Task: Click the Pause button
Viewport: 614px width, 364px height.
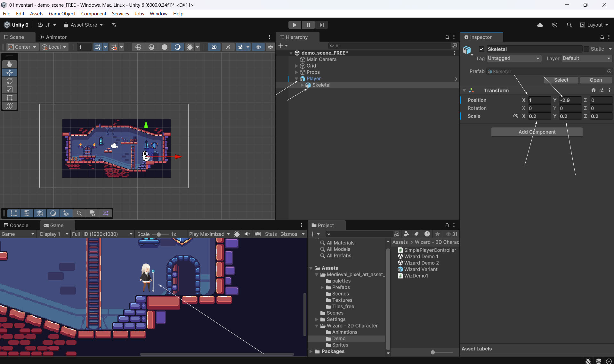Action: [308, 25]
